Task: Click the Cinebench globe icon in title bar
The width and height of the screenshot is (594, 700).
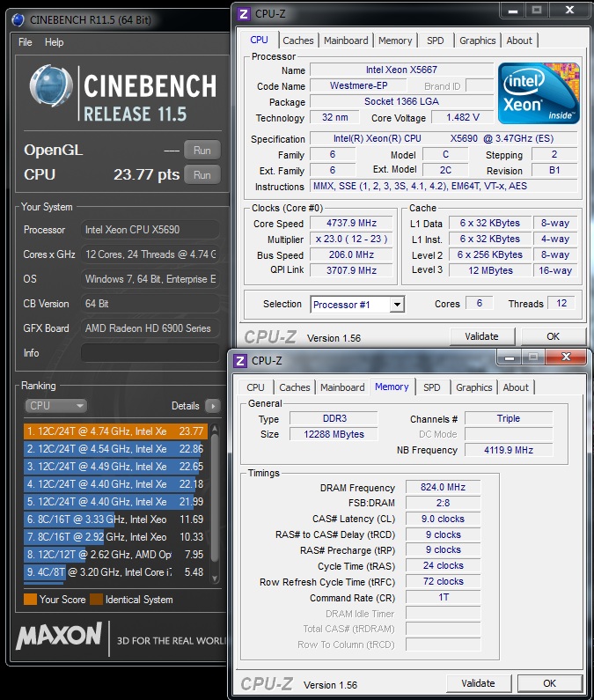Action: (18, 19)
